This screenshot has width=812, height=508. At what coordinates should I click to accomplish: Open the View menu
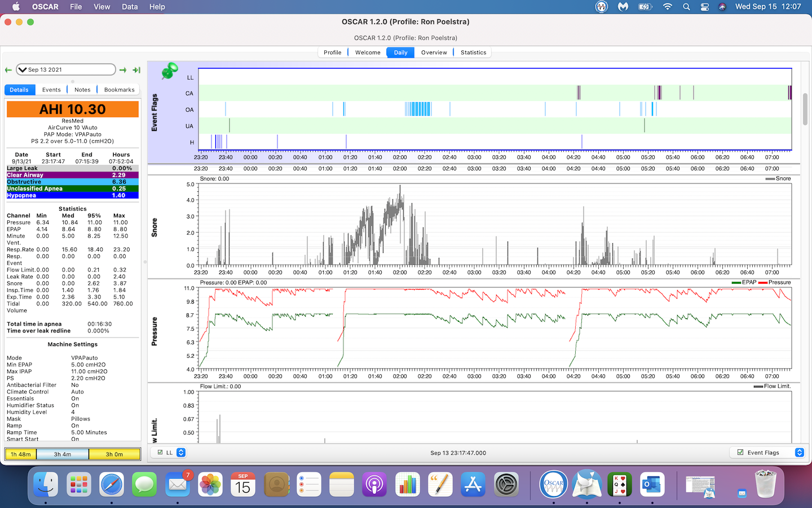pos(102,7)
